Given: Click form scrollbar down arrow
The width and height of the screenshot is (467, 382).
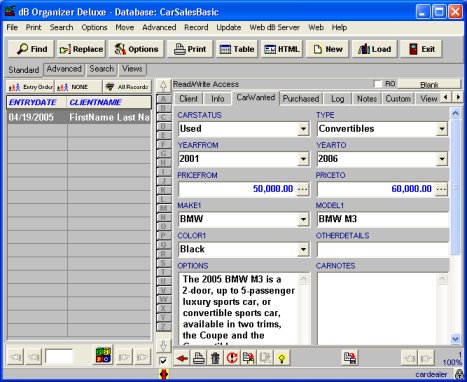Looking at the screenshot, I should (455, 339).
